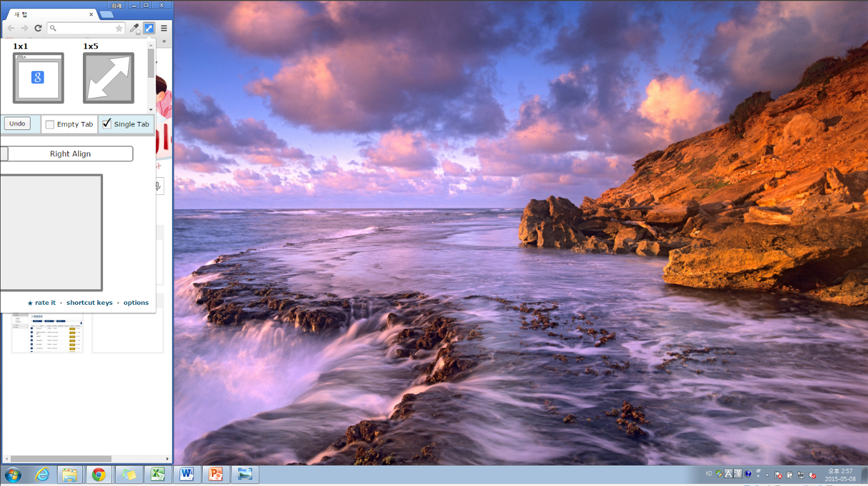This screenshot has width=868, height=486.
Task: Click the Chrome back arrow button
Action: [x=11, y=28]
